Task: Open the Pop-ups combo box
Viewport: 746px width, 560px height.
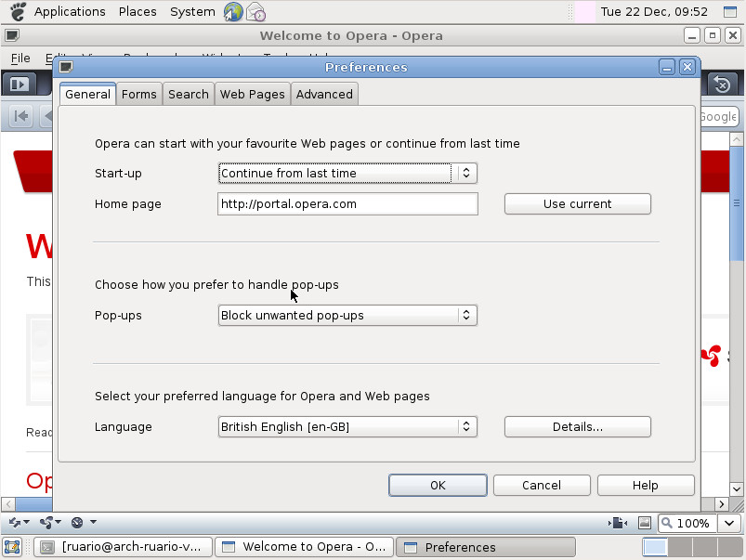Action: tap(347, 315)
